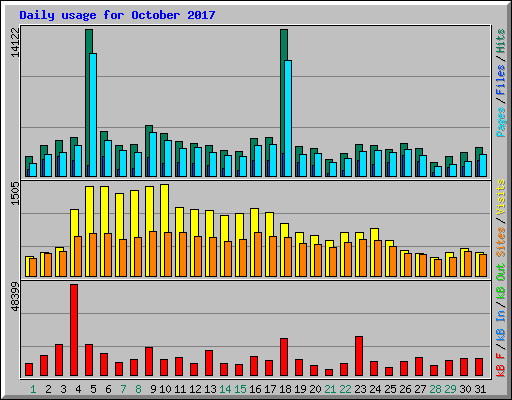Click the 14122 hits axis value
512x400 pixels.
[15, 42]
